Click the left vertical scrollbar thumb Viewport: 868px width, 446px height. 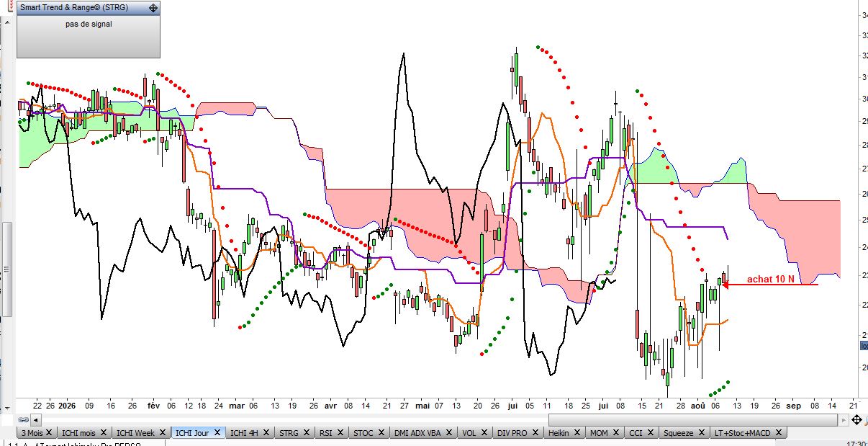point(7,269)
